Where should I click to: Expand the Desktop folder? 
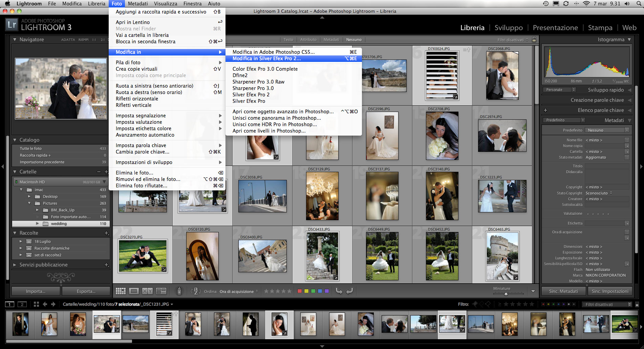pos(29,196)
